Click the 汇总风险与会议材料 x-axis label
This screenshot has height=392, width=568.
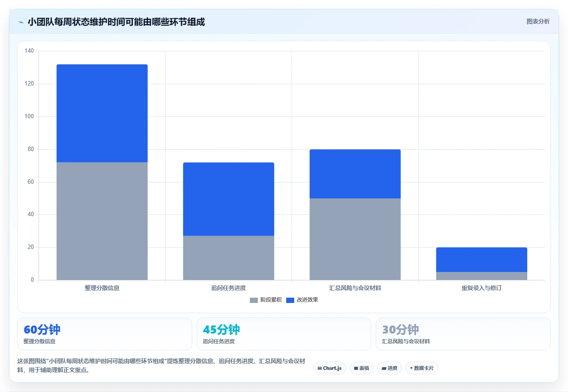click(x=355, y=288)
